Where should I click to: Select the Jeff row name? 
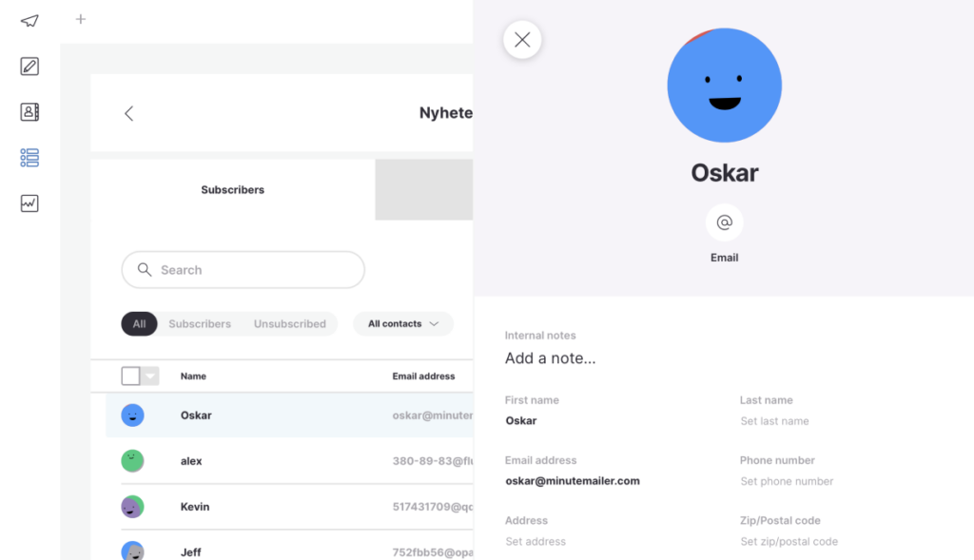pyautogui.click(x=190, y=552)
